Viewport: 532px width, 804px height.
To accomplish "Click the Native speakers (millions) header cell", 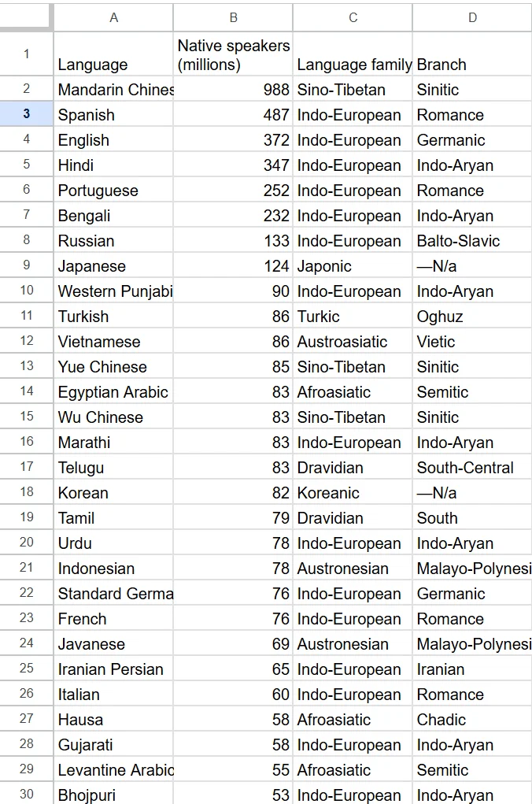I will click(233, 54).
